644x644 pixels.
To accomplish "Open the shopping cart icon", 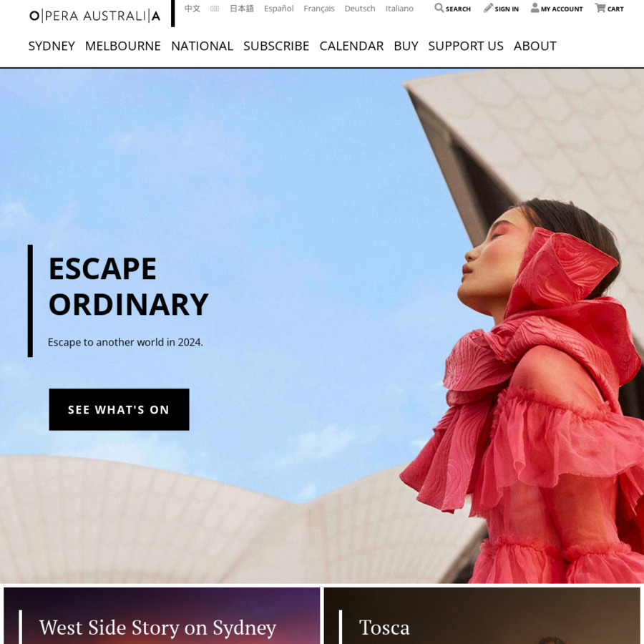I will [600, 8].
